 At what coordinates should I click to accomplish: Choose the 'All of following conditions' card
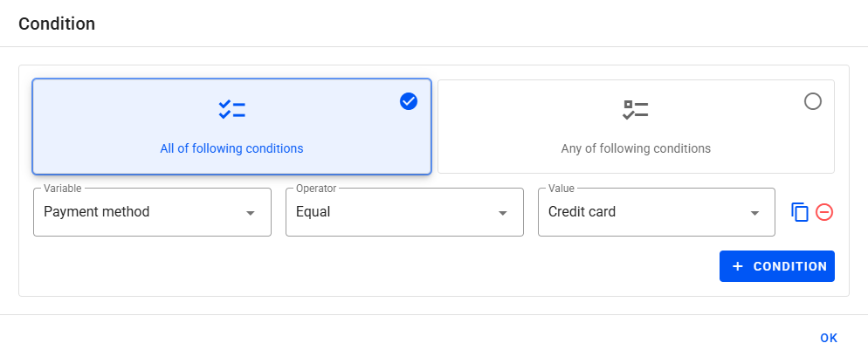tap(231, 127)
